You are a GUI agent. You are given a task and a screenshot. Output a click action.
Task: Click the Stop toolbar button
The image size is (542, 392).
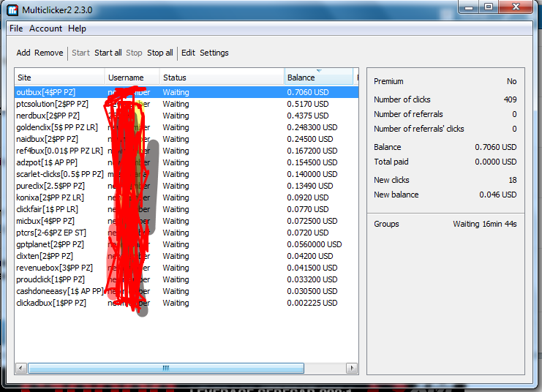[x=134, y=53]
